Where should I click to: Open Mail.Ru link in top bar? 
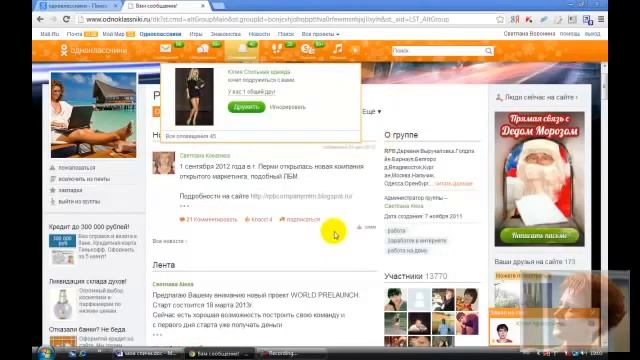click(50, 34)
